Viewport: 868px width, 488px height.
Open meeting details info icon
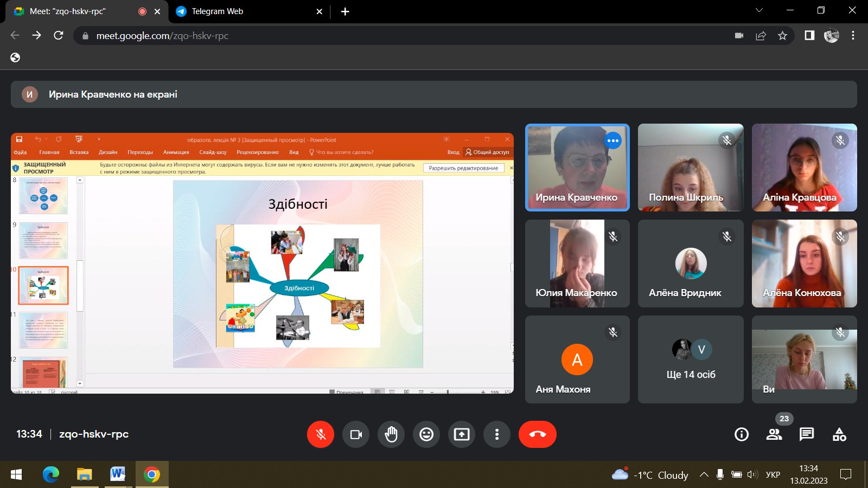coord(742,434)
